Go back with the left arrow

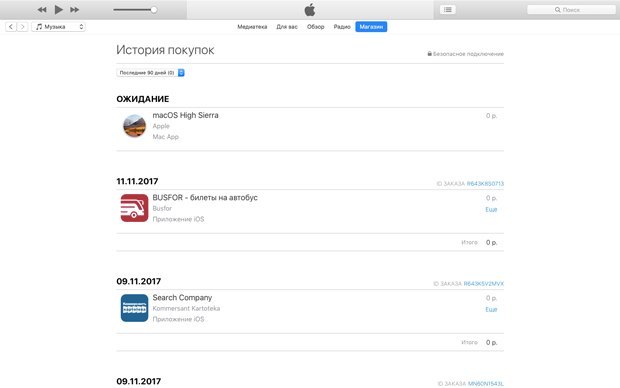11,26
